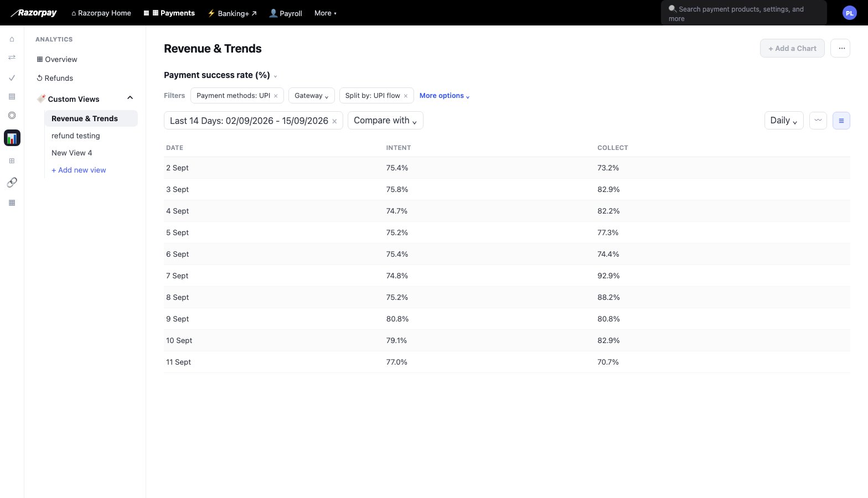This screenshot has height=498, width=868.
Task: Remove the Payment methods: UPI filter
Action: [276, 96]
